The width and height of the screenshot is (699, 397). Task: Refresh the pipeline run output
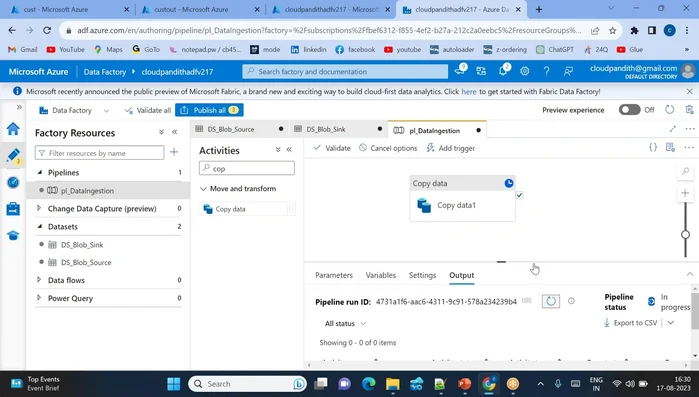pos(551,301)
